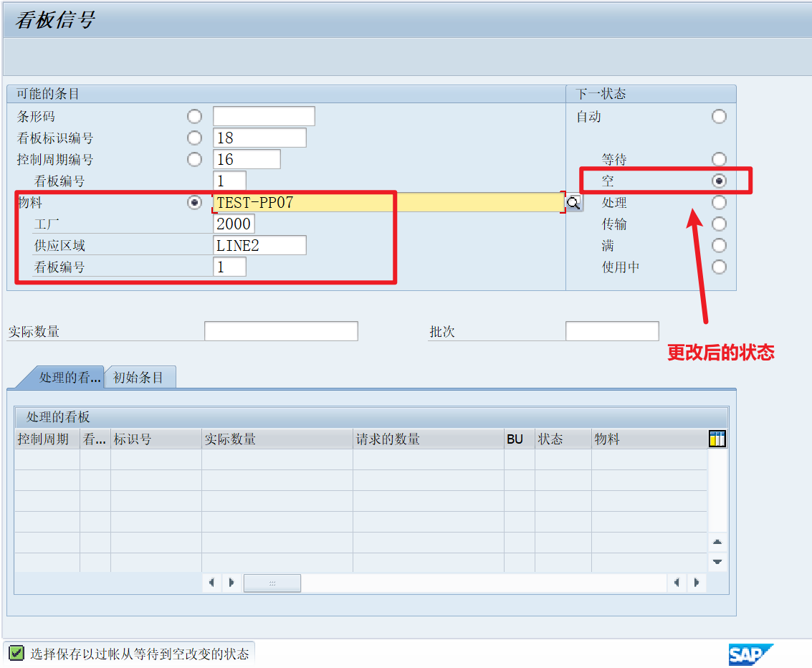The width and height of the screenshot is (812, 668).
Task: Select the 空 status radio button
Action: (719, 181)
